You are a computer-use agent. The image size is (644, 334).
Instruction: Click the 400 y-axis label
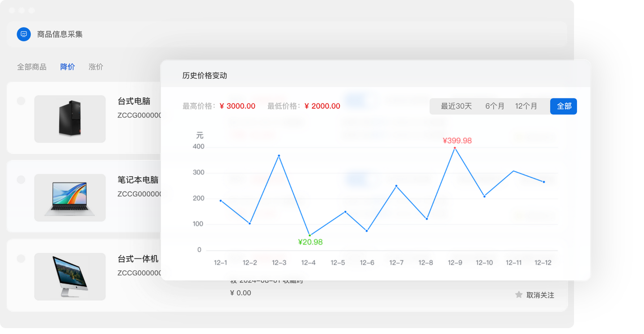click(x=198, y=147)
